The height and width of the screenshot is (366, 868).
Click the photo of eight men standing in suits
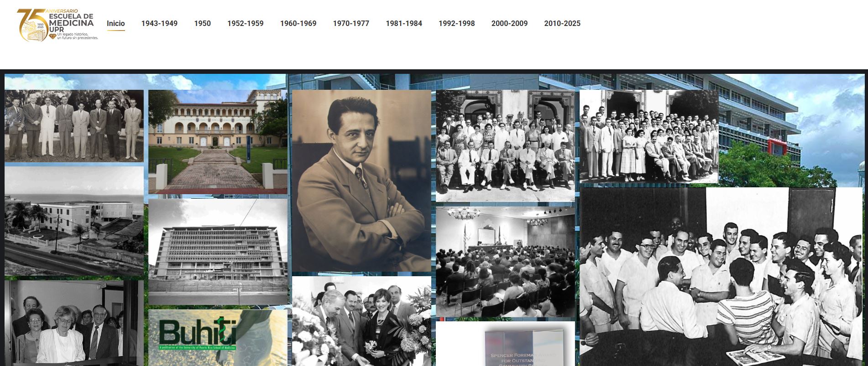(x=74, y=126)
